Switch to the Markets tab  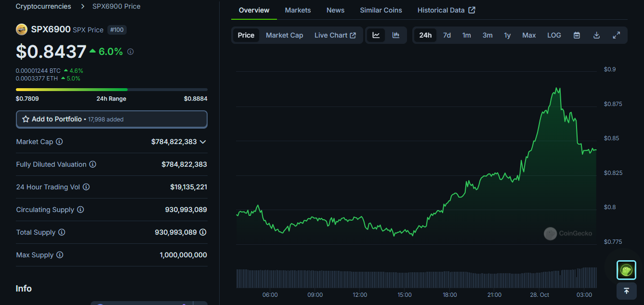298,10
